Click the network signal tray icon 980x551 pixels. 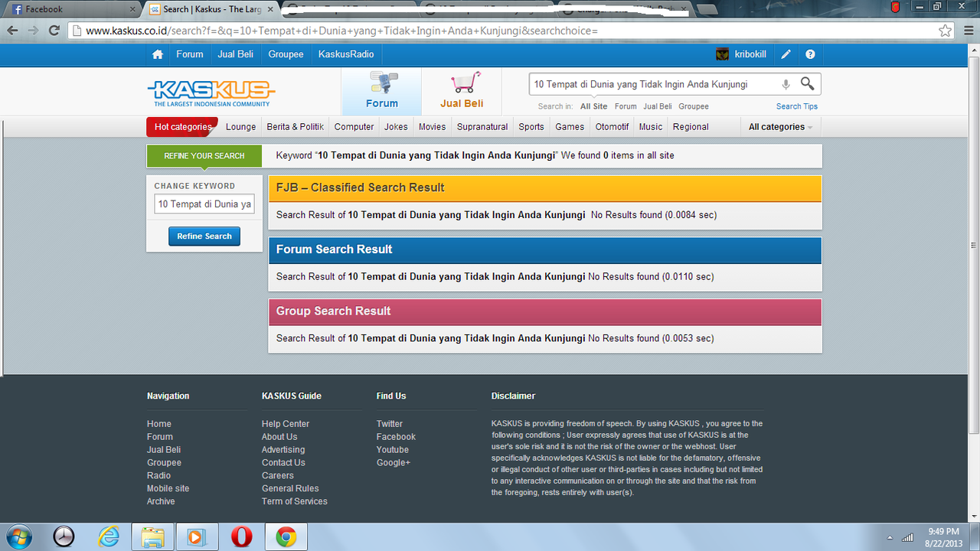[908, 537]
